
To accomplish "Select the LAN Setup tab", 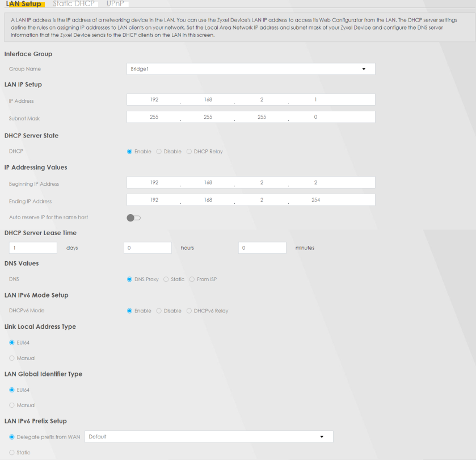I will click(23, 4).
